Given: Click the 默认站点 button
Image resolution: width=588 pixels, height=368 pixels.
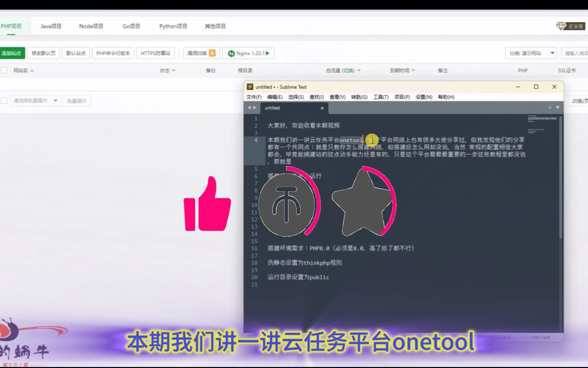Looking at the screenshot, I should coord(76,53).
